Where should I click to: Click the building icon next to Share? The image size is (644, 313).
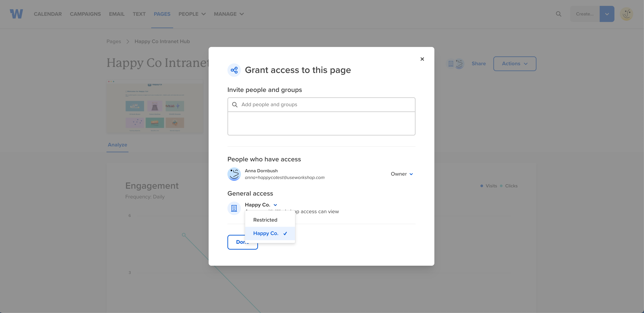click(x=450, y=64)
